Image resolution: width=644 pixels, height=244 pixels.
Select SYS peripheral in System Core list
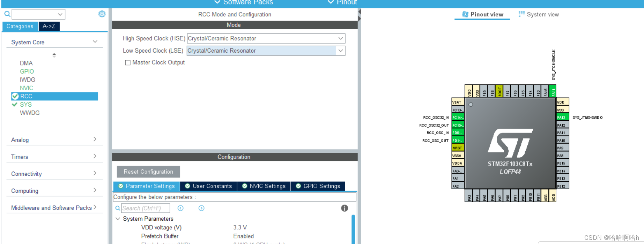25,105
